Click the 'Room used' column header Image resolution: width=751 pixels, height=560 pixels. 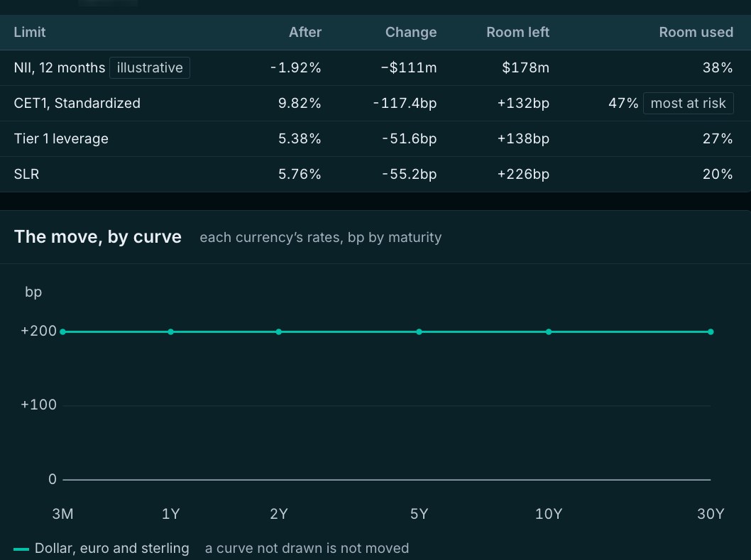pyautogui.click(x=696, y=32)
